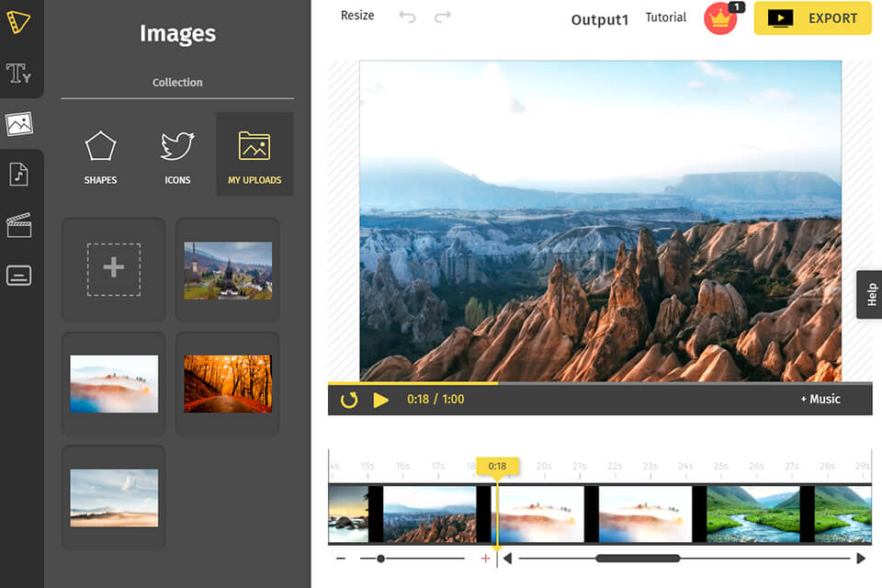
Task: Select the autumn forest road uploaded image
Action: (228, 384)
